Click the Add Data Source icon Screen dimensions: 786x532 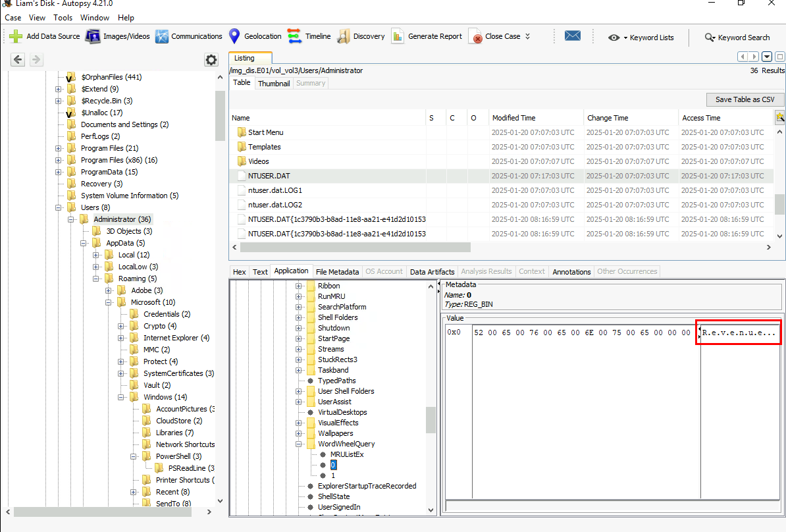[16, 37]
